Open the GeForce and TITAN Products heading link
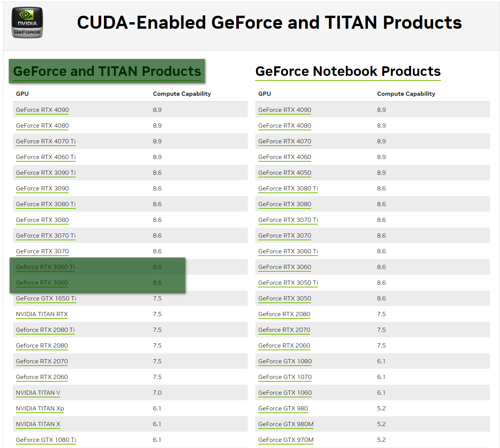This screenshot has width=500, height=448. pyautogui.click(x=107, y=71)
